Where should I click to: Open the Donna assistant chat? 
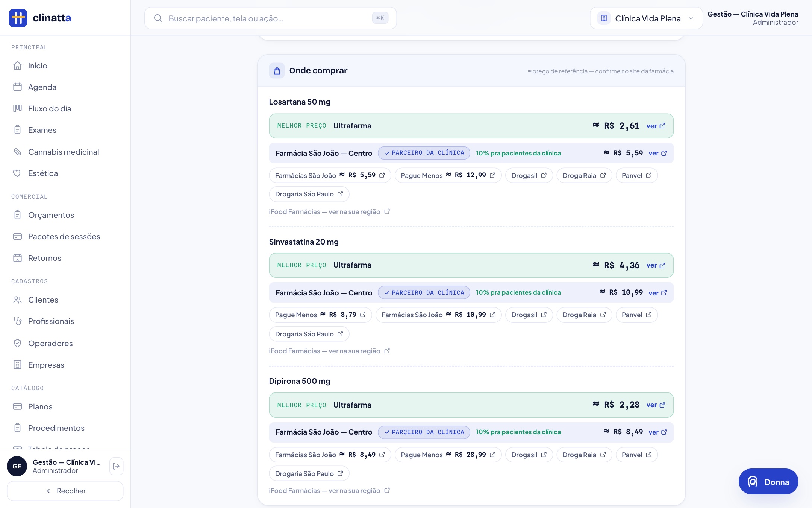pyautogui.click(x=768, y=482)
